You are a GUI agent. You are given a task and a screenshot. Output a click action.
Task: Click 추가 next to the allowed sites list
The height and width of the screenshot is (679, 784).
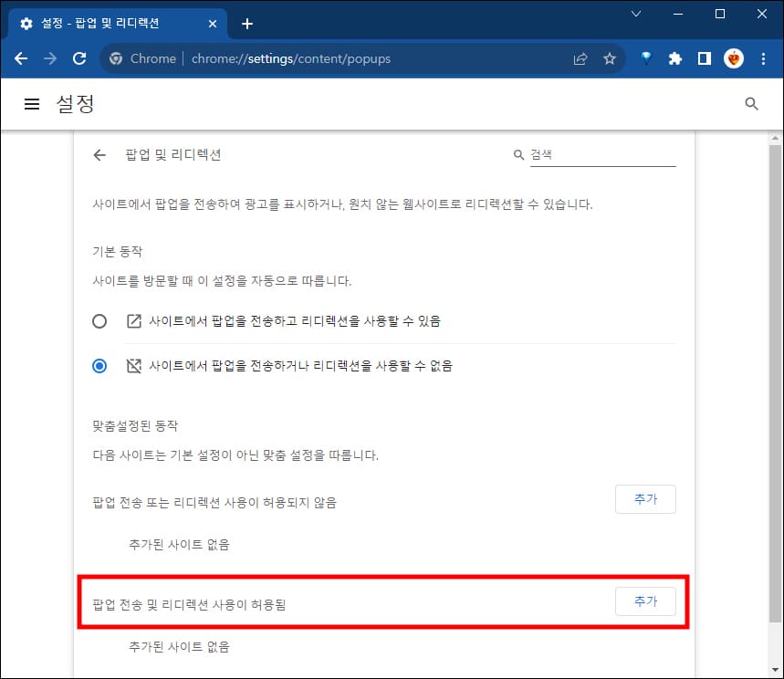[645, 601]
